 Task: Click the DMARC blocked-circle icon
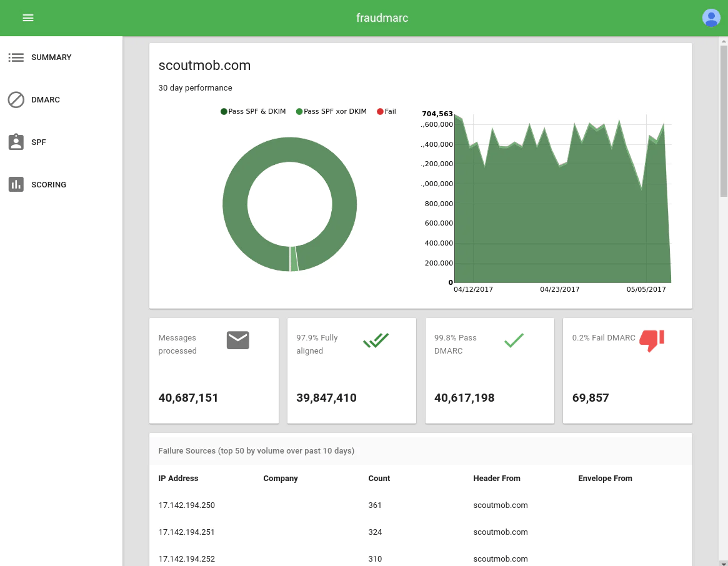[16, 100]
